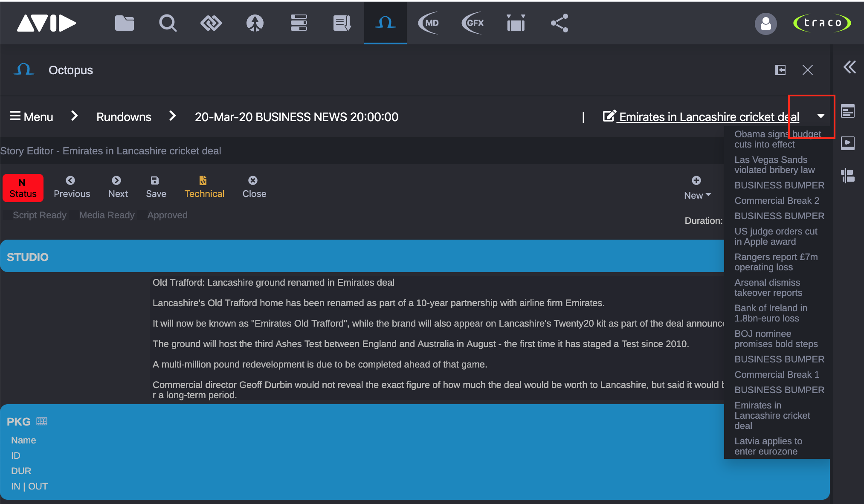The height and width of the screenshot is (504, 864).
Task: Toggle the Media Ready status
Action: coord(107,215)
